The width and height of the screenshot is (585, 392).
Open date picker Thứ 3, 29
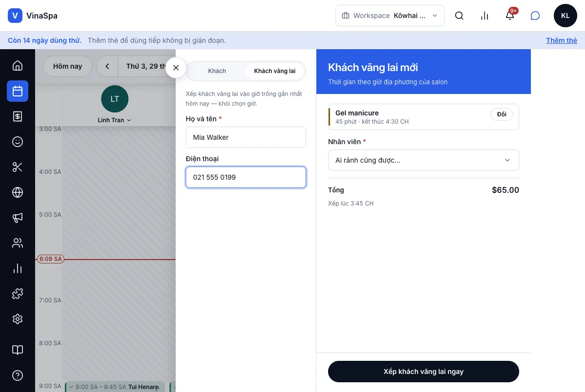pyautogui.click(x=146, y=66)
